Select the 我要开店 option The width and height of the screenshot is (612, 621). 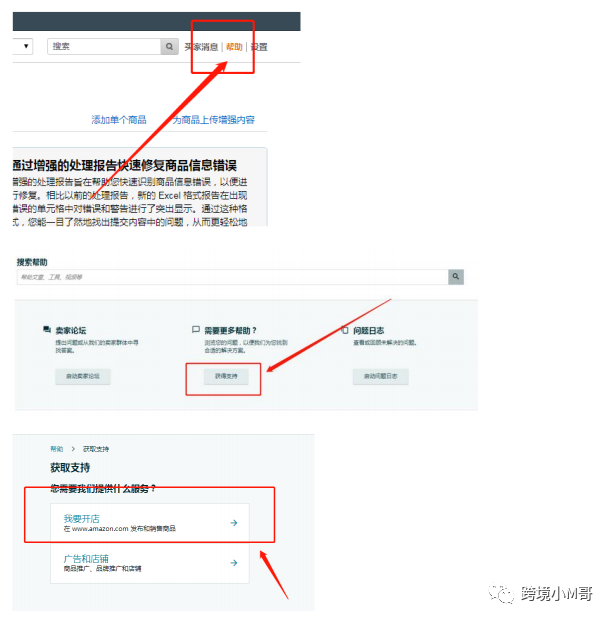[x=150, y=523]
